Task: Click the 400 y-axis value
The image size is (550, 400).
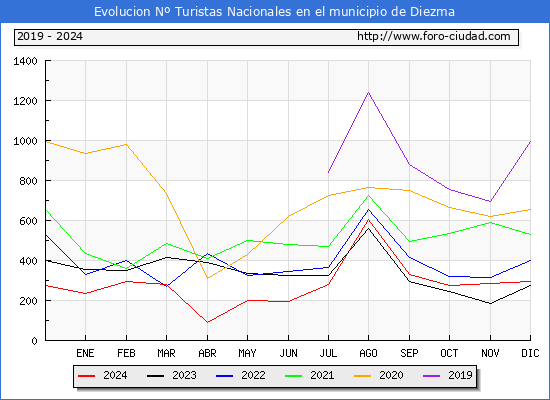Action: coord(28,261)
